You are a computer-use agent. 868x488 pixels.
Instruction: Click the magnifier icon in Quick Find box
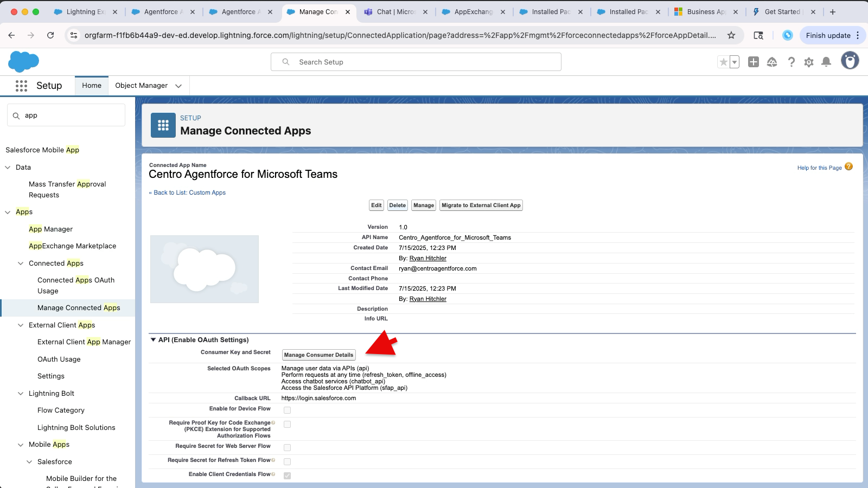(16, 115)
